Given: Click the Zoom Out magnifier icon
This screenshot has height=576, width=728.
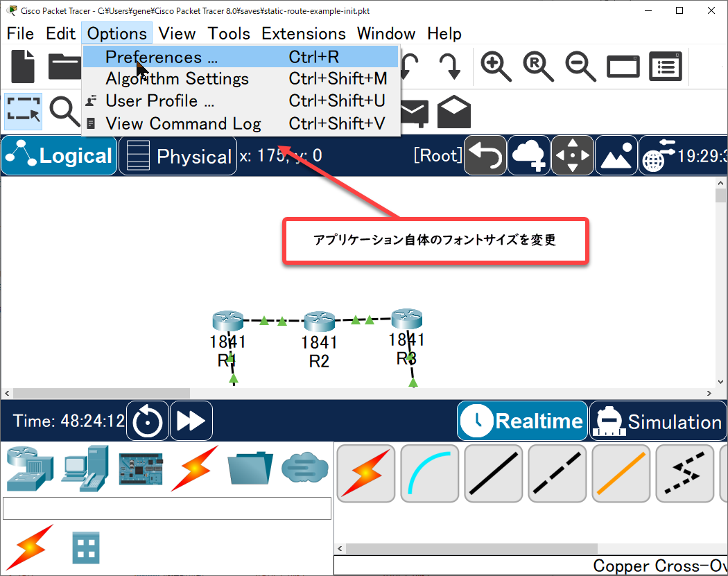Looking at the screenshot, I should 580,67.
